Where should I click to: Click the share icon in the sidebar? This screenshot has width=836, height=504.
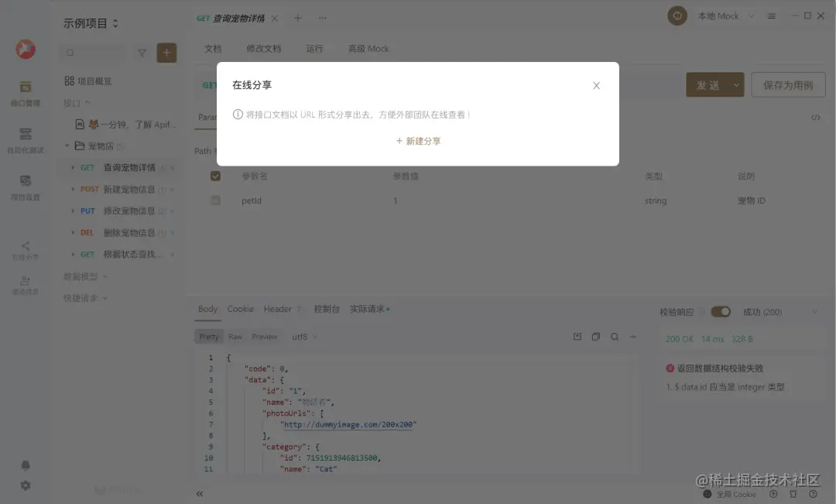(x=25, y=249)
